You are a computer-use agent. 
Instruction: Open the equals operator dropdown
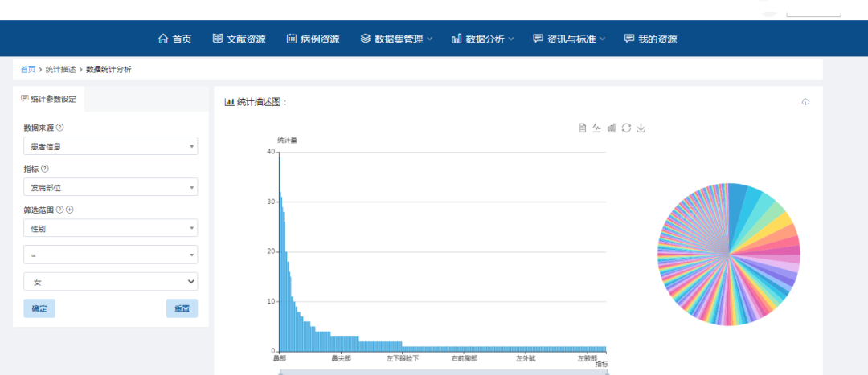pos(110,255)
